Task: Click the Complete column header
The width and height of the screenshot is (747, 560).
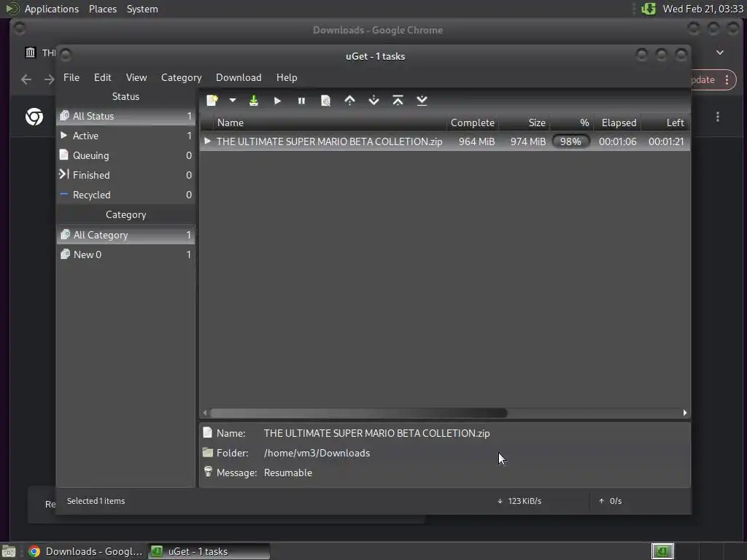Action: click(x=473, y=122)
